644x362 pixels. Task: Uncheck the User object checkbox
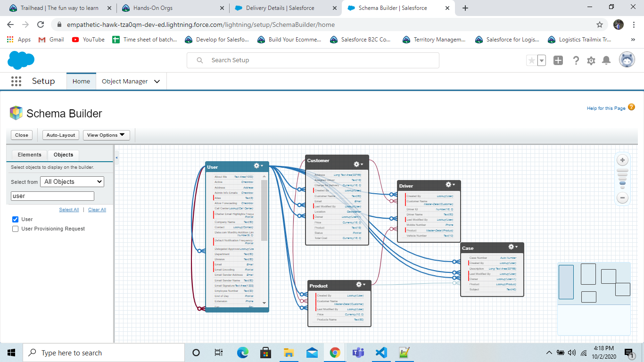(16, 219)
